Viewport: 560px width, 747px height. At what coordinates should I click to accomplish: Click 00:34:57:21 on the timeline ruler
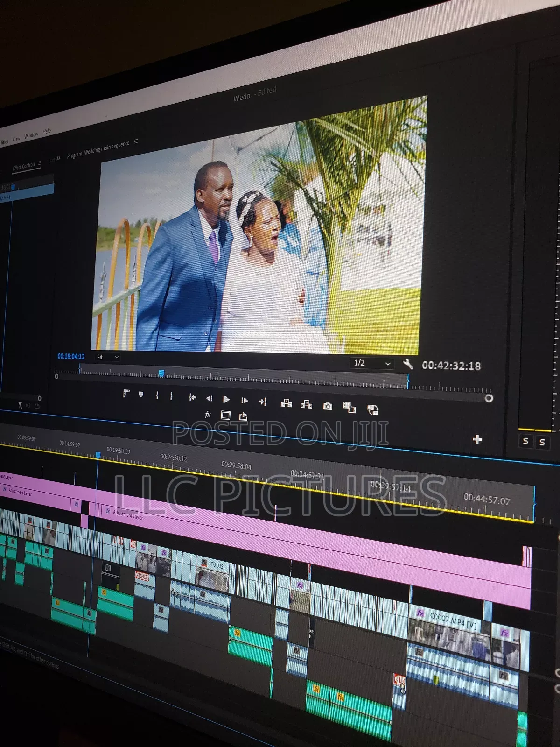click(308, 475)
